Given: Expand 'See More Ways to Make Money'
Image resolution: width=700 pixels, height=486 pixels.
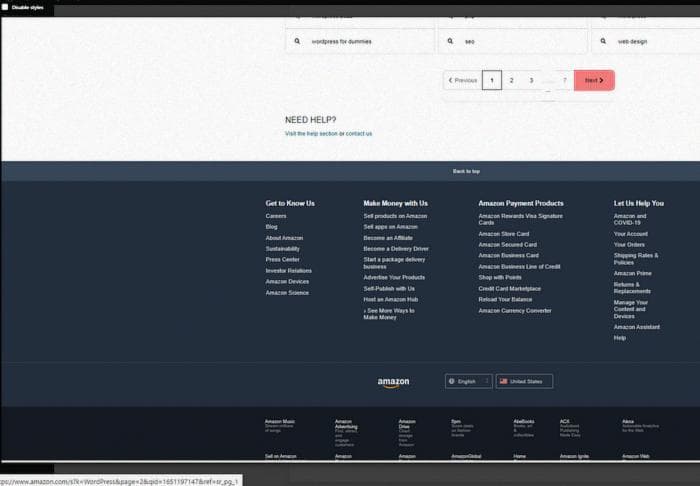Looking at the screenshot, I should point(388,314).
